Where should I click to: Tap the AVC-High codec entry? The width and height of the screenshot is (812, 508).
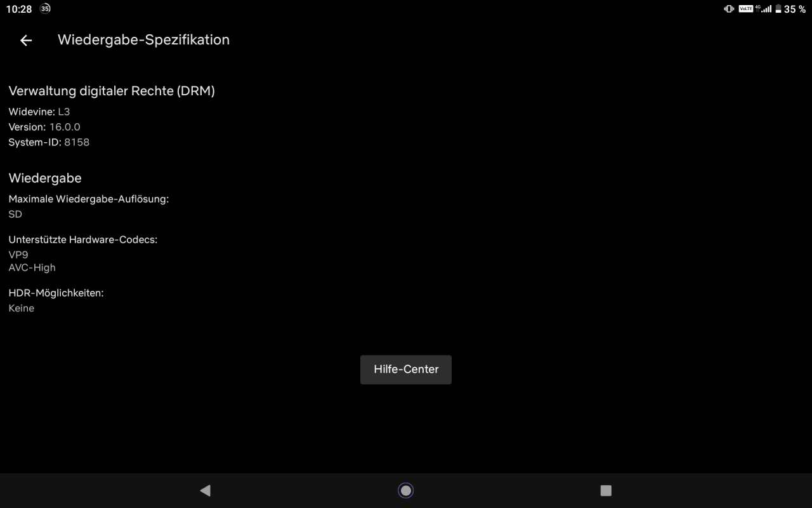32,268
